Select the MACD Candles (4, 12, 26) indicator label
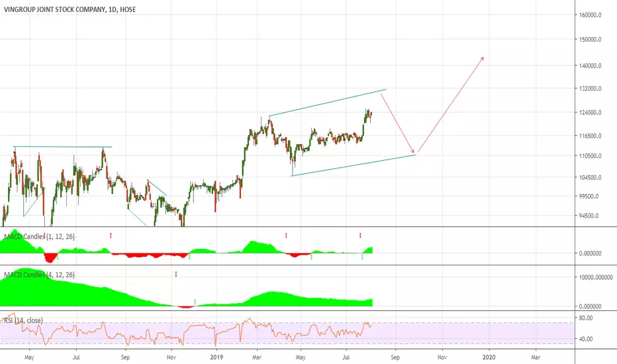The width and height of the screenshot is (617, 364). 39,275
